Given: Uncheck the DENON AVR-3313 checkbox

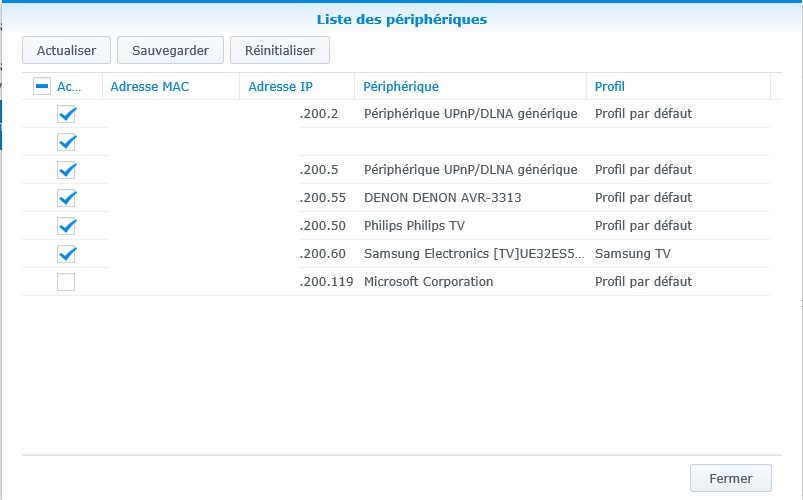Looking at the screenshot, I should (66, 198).
